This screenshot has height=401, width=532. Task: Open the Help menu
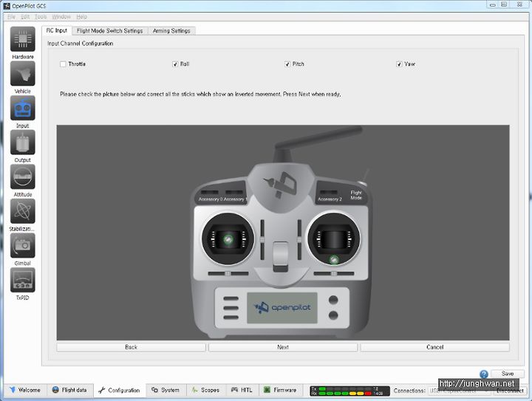pyautogui.click(x=81, y=16)
